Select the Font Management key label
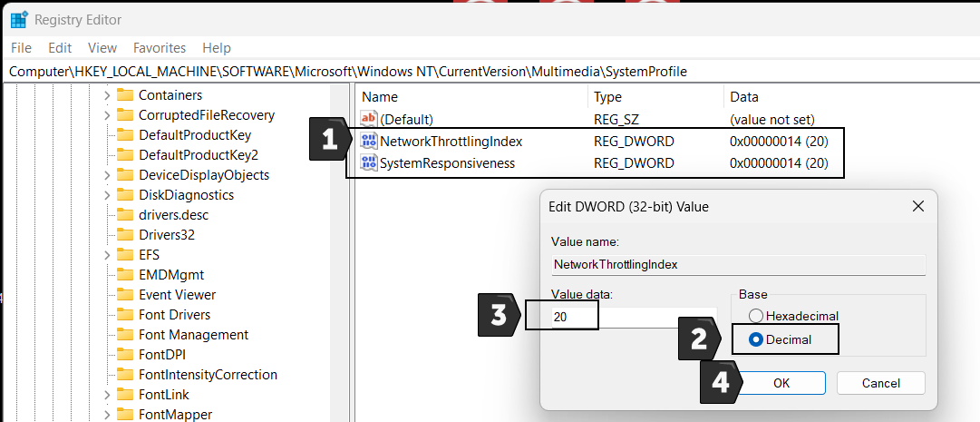This screenshot has width=980, height=422. tap(193, 335)
